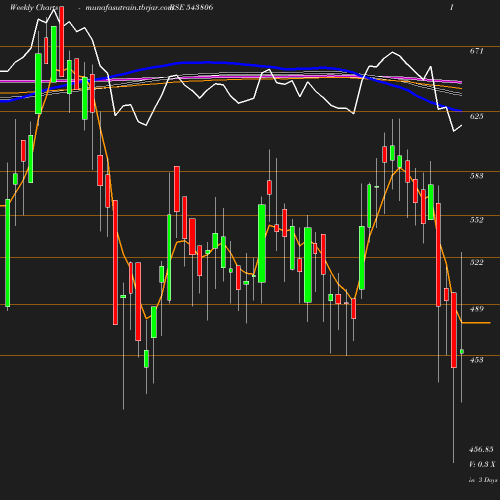This screenshot has width=500, height=500.
Task: Click the first tall green candle at left edge
Action: [8, 253]
